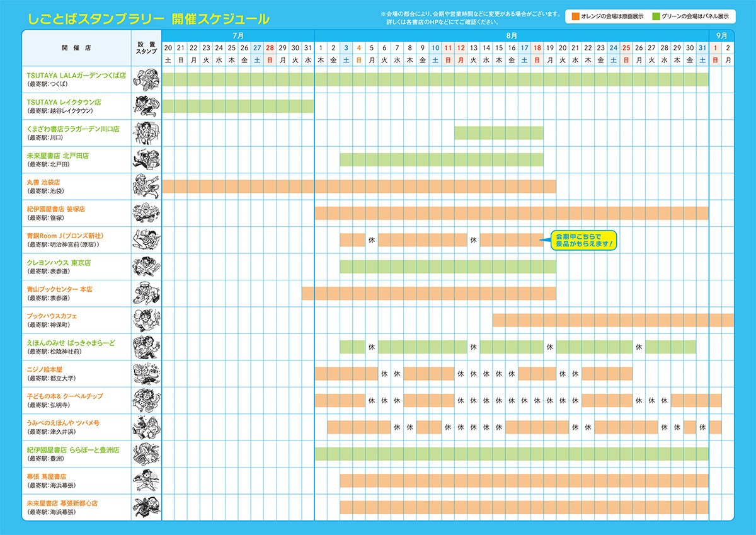756x535 pixels.
Task: Click the title しごとばスタンプラリー 開催スケジュール
Action: (148, 19)
